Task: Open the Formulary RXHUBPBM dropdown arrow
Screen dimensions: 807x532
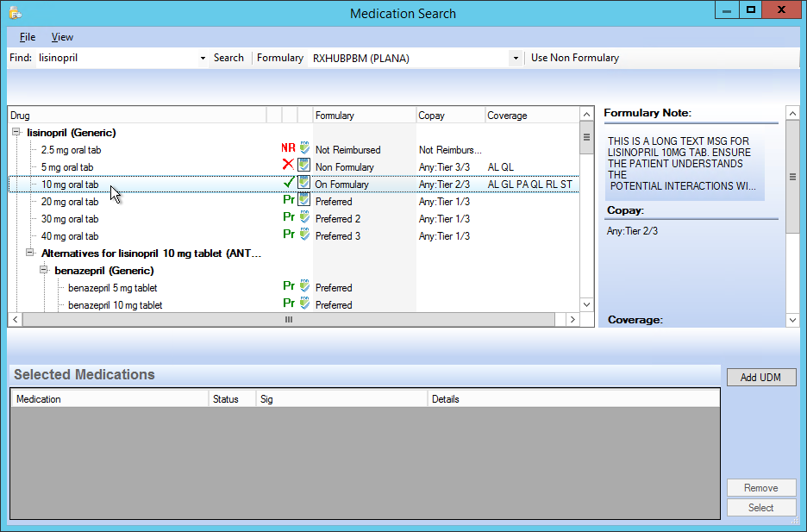Action: click(x=516, y=58)
